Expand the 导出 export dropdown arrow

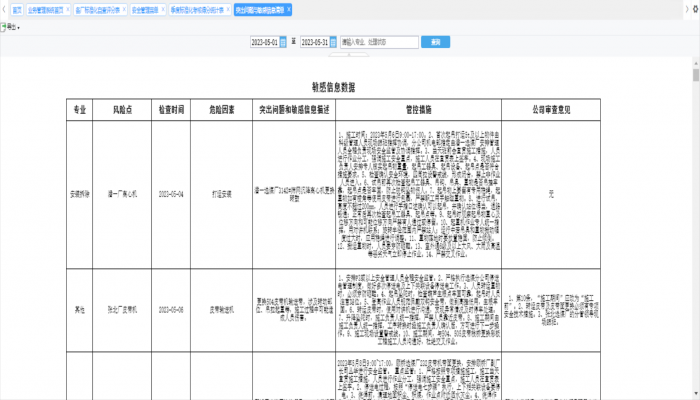18,27
